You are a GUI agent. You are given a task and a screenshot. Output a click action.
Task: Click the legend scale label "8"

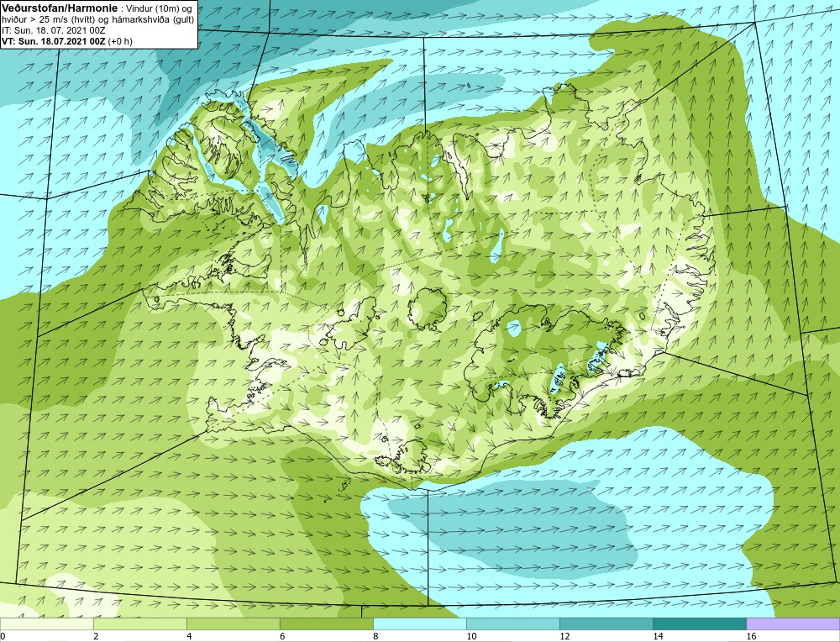click(x=375, y=637)
